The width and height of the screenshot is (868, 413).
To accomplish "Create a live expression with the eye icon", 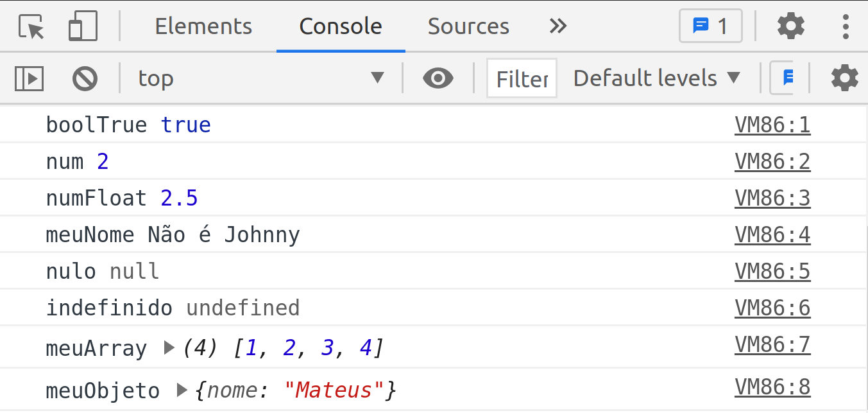I will coord(438,78).
